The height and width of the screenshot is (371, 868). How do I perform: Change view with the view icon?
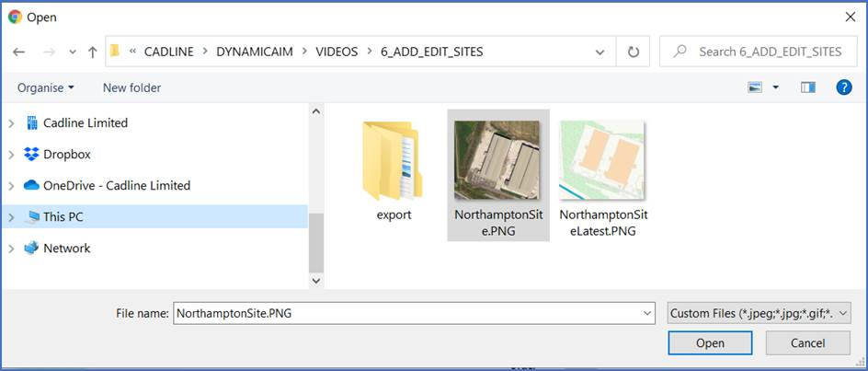[x=755, y=87]
